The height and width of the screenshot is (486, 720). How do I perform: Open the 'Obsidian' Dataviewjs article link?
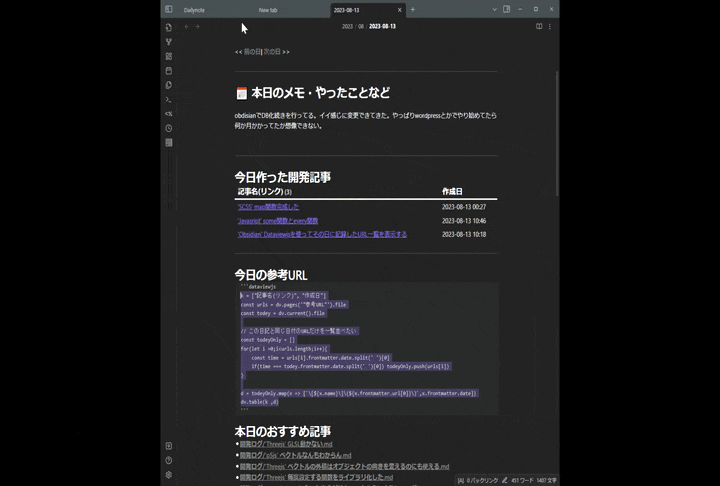click(x=322, y=234)
